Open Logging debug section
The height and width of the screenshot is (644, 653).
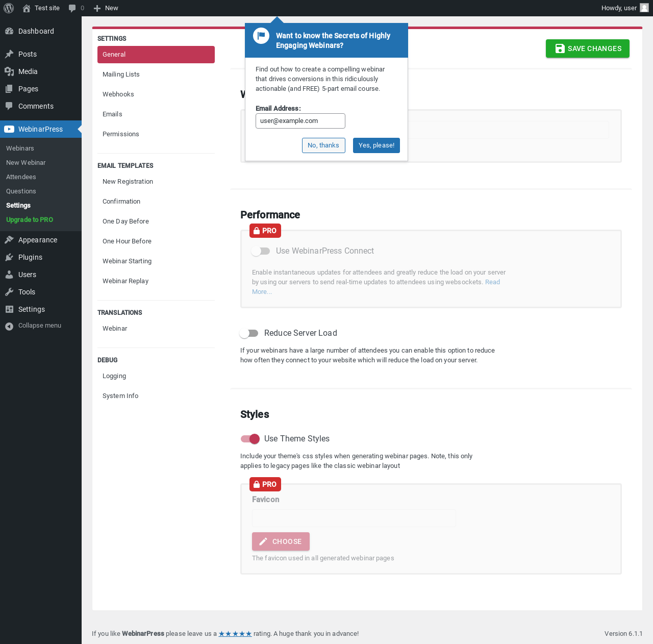[156, 376]
